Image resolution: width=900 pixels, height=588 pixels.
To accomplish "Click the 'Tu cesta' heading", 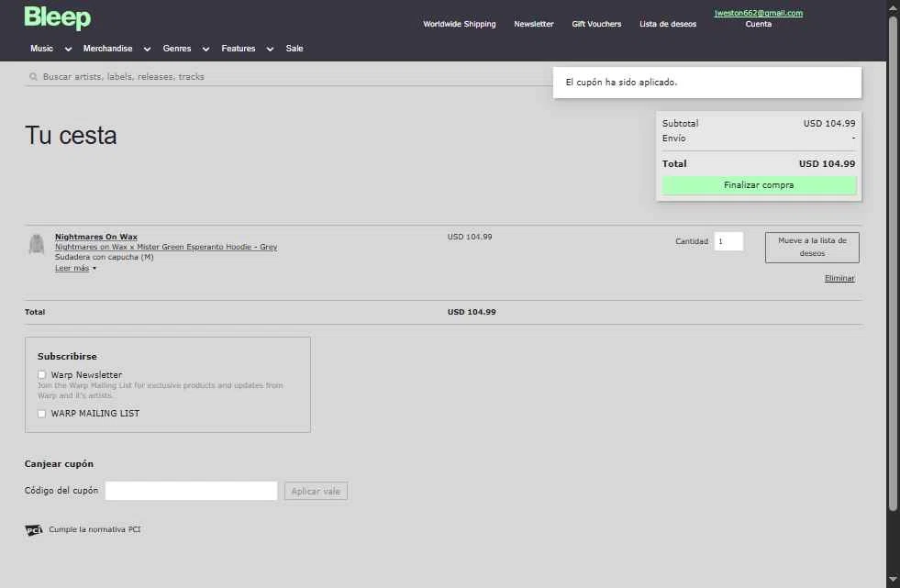I will pos(72,136).
